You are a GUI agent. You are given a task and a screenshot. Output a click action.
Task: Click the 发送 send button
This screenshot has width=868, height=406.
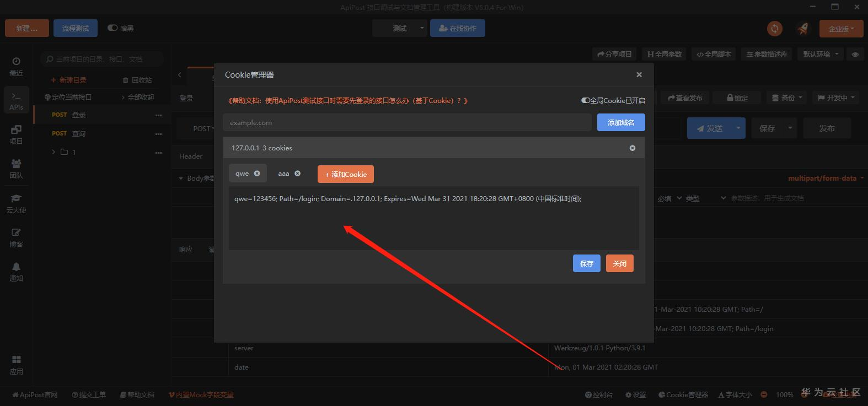pos(709,128)
